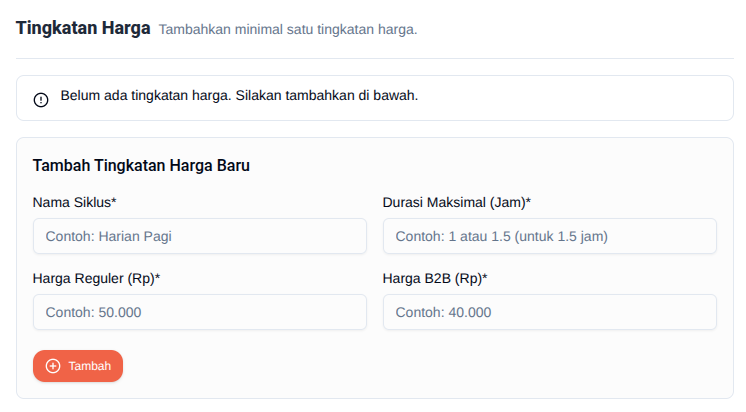Click the 'Contoh: Harian Pagi' placeholder text
Screen dimensions: 746x412
coord(117,236)
